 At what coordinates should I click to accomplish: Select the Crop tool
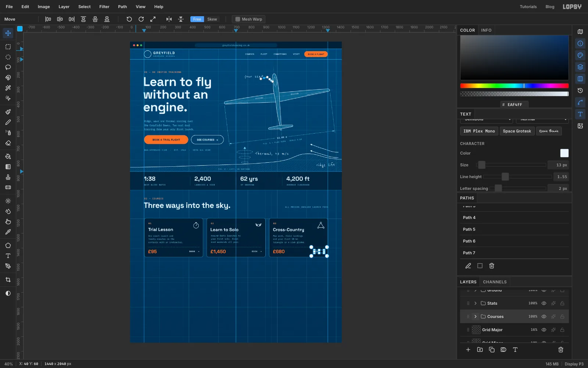click(8, 280)
